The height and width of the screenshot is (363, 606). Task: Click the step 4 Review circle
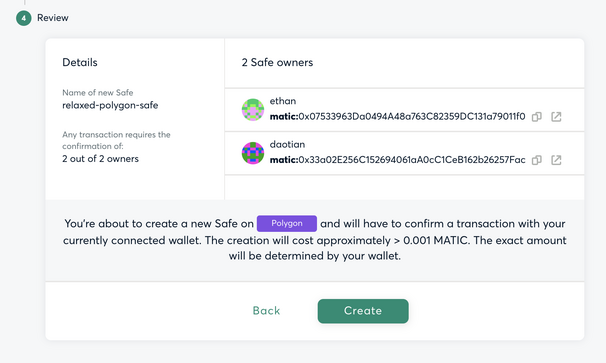click(x=24, y=18)
